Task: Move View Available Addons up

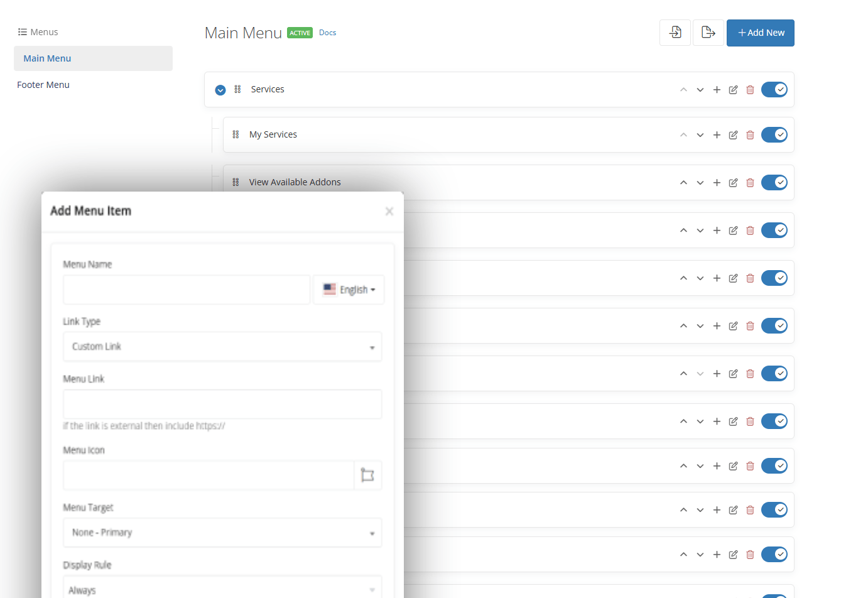Action: point(683,183)
